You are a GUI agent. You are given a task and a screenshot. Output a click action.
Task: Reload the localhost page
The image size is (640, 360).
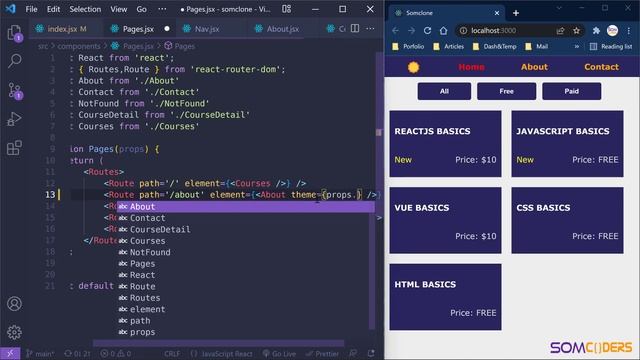click(x=427, y=31)
